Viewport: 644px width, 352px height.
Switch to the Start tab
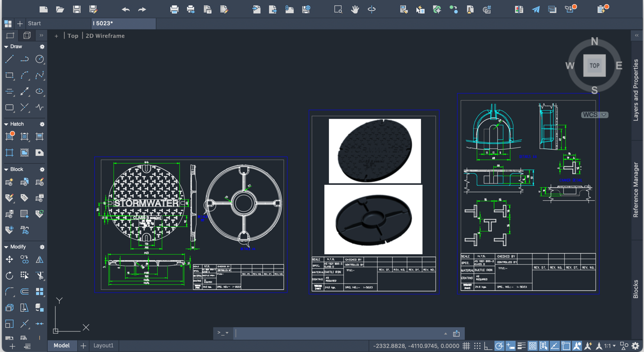(x=34, y=23)
